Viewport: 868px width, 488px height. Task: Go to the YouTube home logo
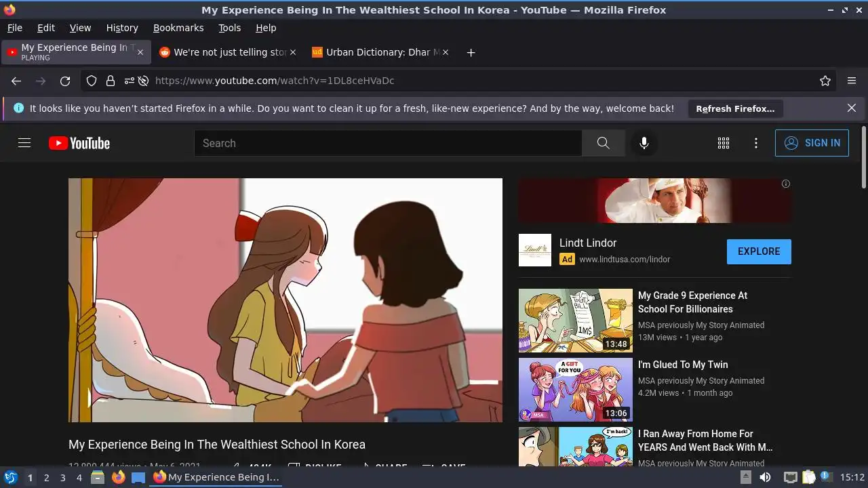[x=79, y=143]
